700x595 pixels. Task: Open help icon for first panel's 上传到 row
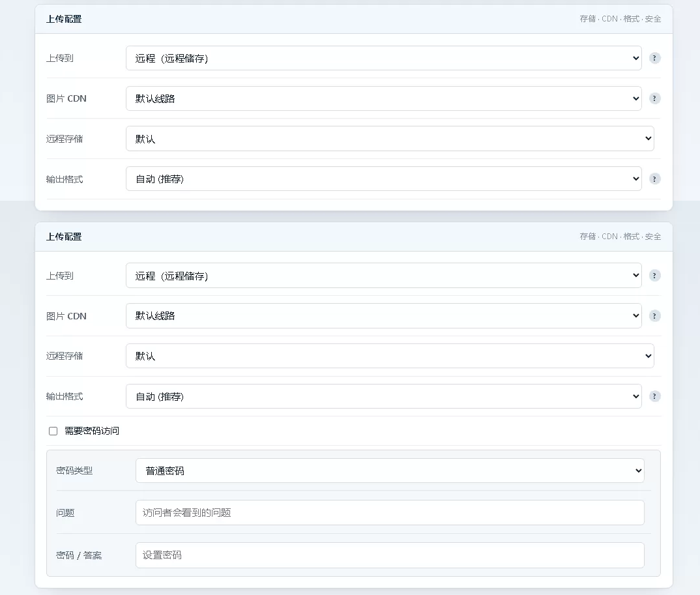[654, 58]
